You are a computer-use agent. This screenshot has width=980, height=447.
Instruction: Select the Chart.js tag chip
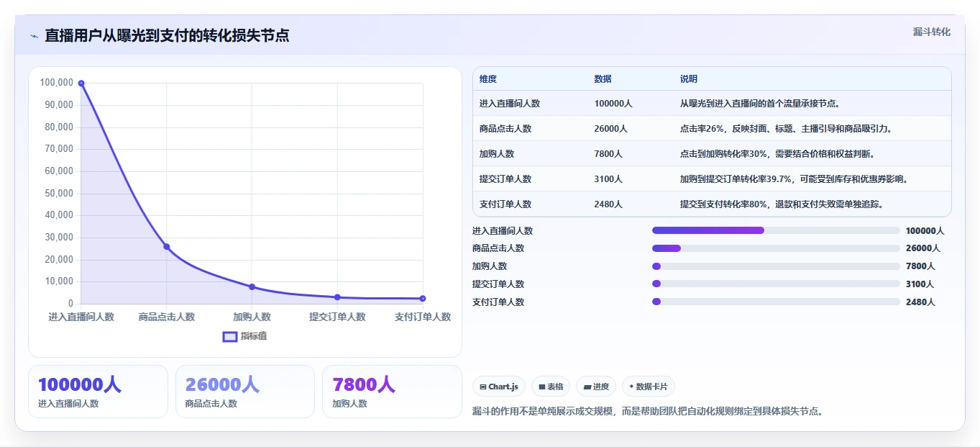click(499, 387)
